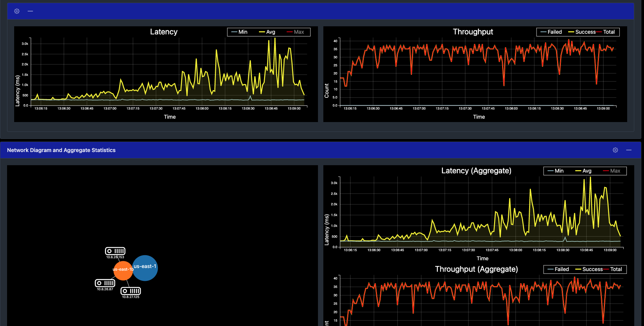Click the Latency (Aggregate) chart title
The height and width of the screenshot is (326, 644).
coord(476,171)
